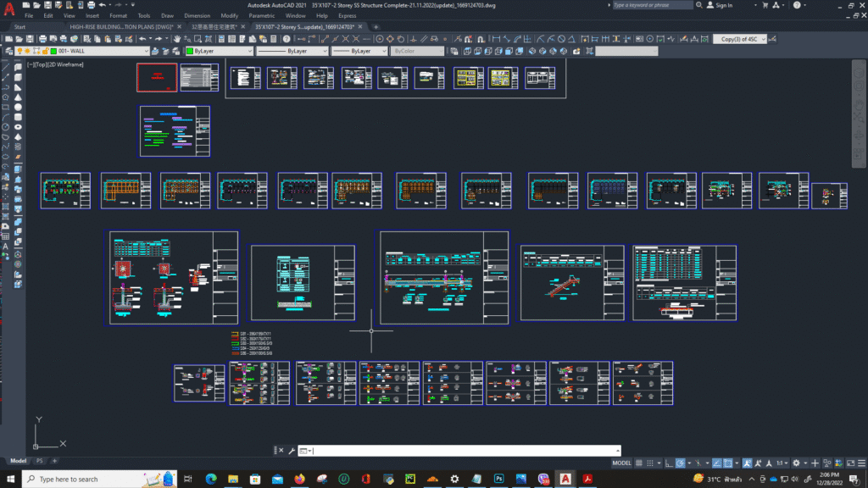Click the Redo arrow in the standard toolbar
This screenshot has height=488, width=868.
[x=159, y=39]
